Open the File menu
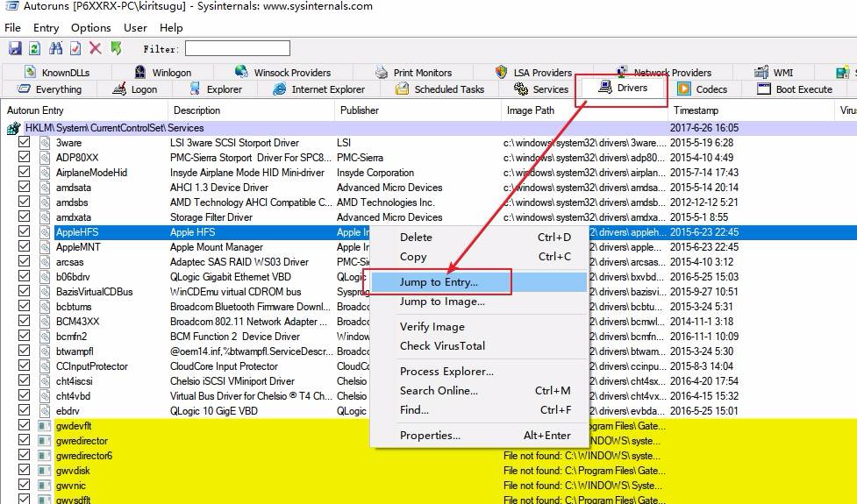Screen dimensions: 857x504 pyautogui.click(x=12, y=27)
